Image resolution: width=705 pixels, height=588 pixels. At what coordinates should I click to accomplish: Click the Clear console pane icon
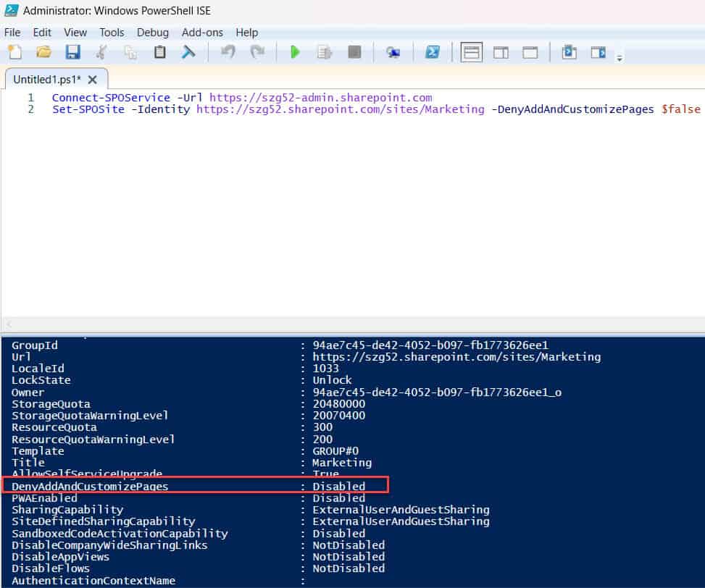[x=188, y=52]
